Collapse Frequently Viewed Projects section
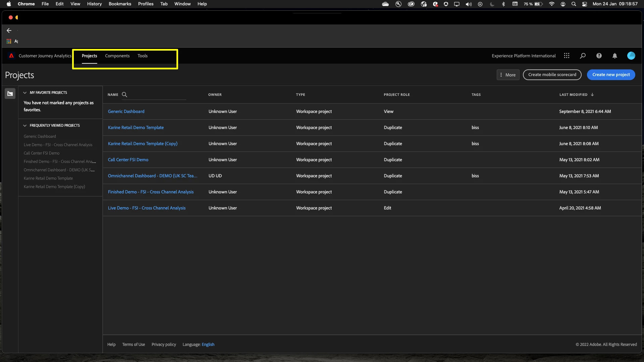The height and width of the screenshot is (362, 644). tap(25, 125)
